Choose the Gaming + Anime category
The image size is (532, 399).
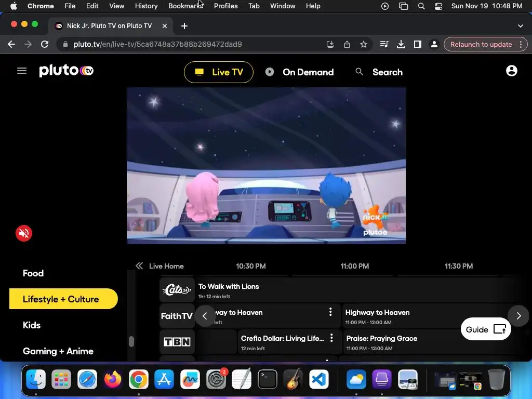[x=58, y=351]
